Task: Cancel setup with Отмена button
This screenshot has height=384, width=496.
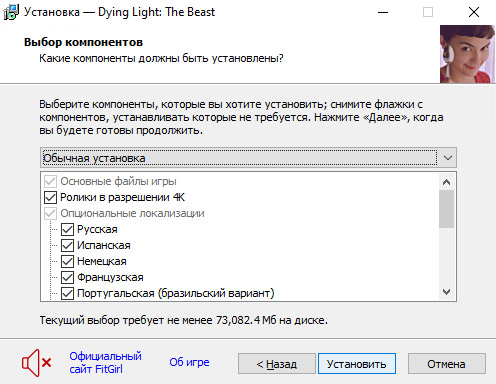Action: point(447,364)
